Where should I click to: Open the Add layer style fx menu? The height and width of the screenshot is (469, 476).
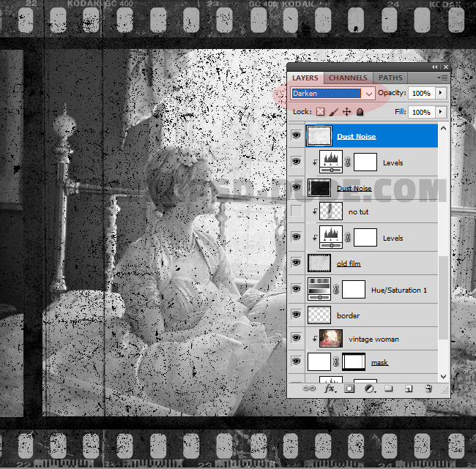(x=330, y=389)
